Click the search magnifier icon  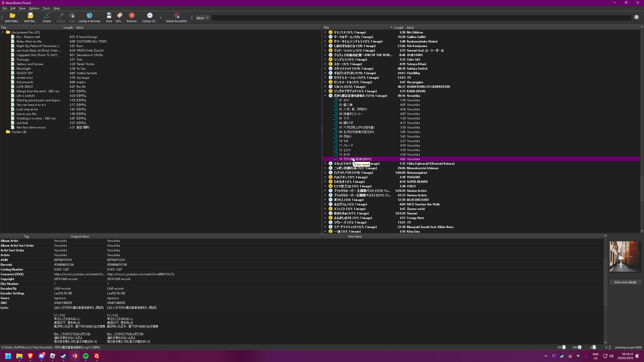(637, 18)
